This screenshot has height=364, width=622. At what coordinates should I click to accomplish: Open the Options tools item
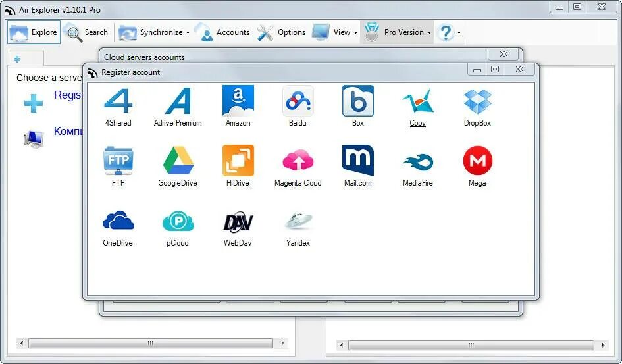pyautogui.click(x=281, y=32)
